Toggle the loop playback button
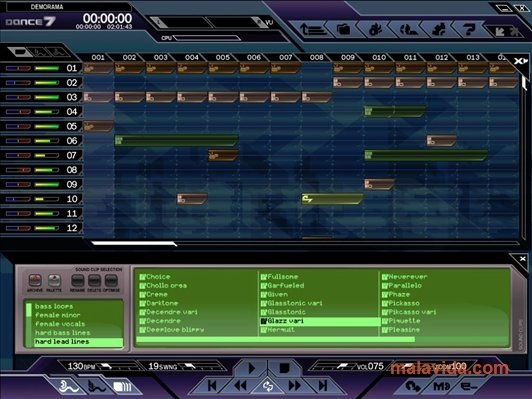532x399 pixels. (x=268, y=386)
